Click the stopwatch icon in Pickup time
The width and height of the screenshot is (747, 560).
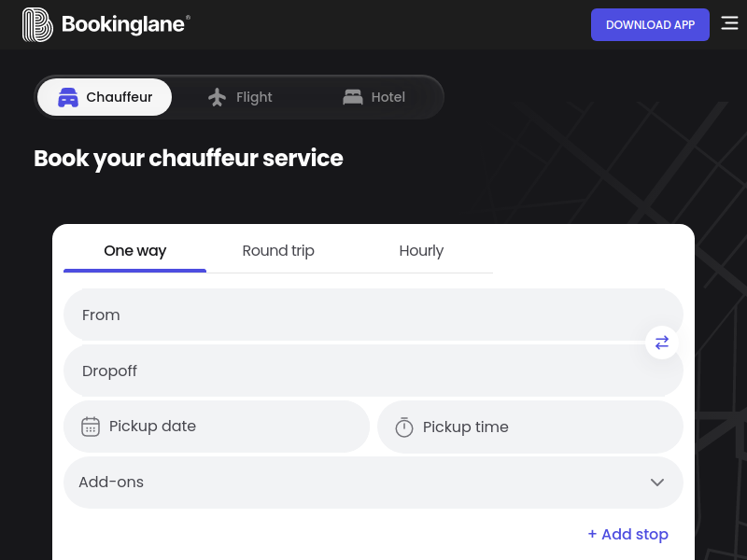coord(404,427)
